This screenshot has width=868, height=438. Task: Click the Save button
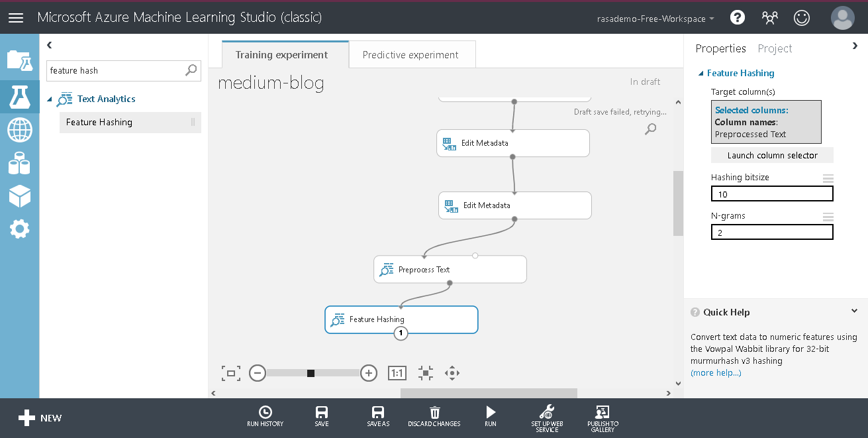322,416
